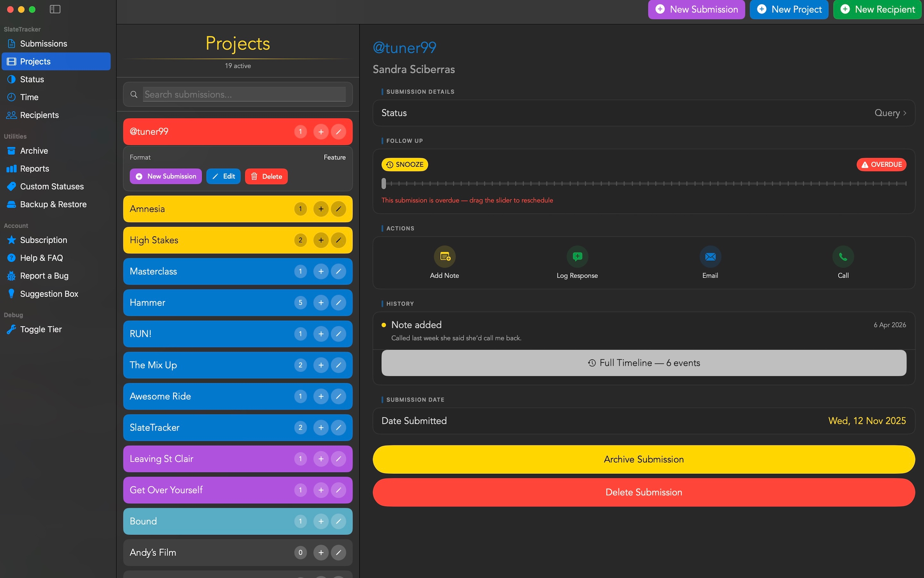Open the Subscription page
Image resolution: width=924 pixels, height=578 pixels.
(56, 240)
